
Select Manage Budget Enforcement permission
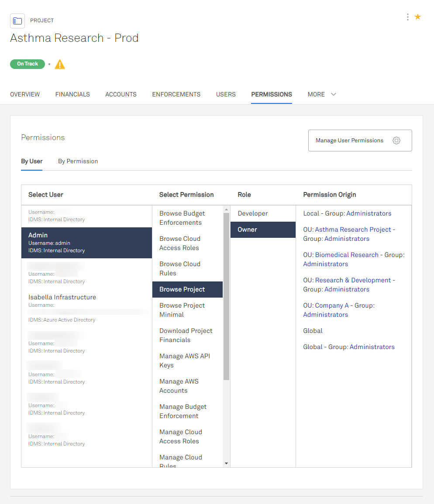(x=188, y=411)
